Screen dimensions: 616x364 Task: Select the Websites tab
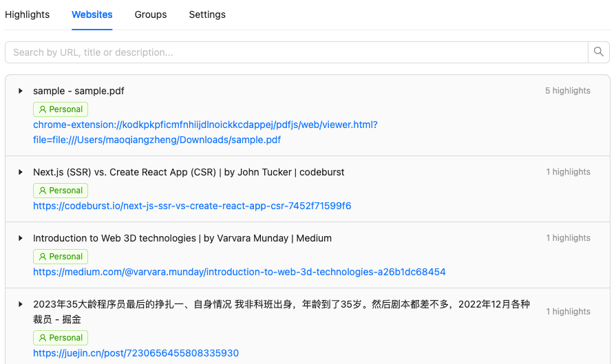coord(92,14)
